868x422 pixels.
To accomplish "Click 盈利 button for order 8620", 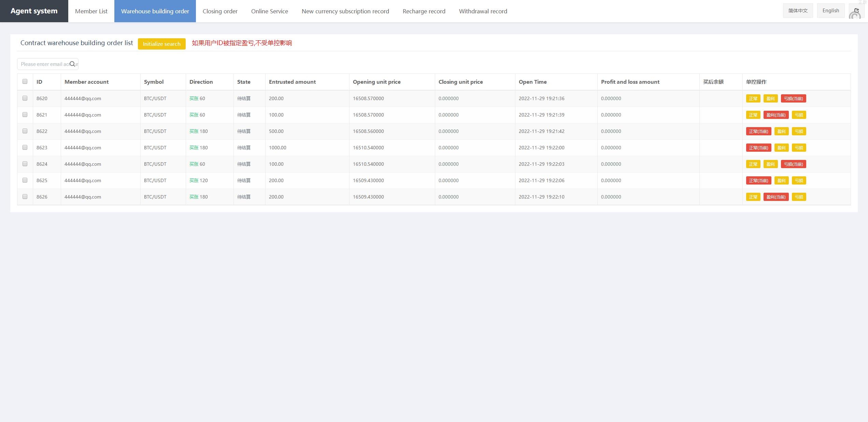I will pyautogui.click(x=770, y=98).
